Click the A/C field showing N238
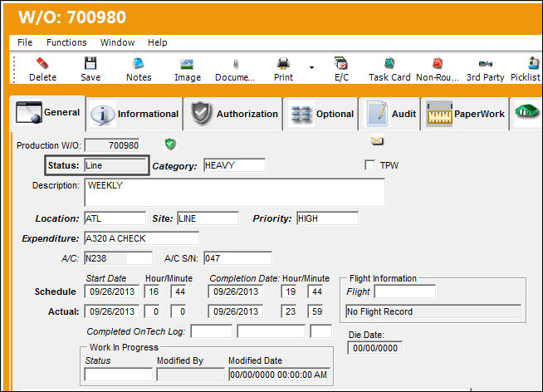 click(118, 258)
